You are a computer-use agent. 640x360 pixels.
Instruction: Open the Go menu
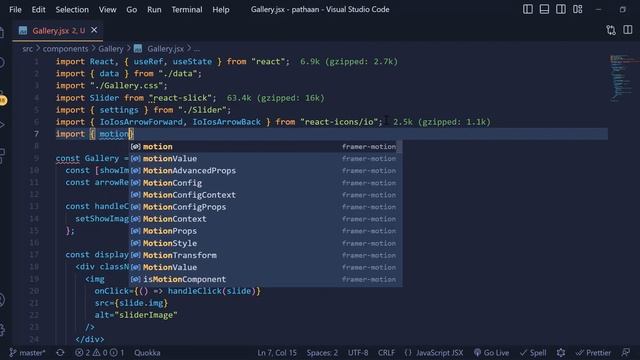[131, 9]
